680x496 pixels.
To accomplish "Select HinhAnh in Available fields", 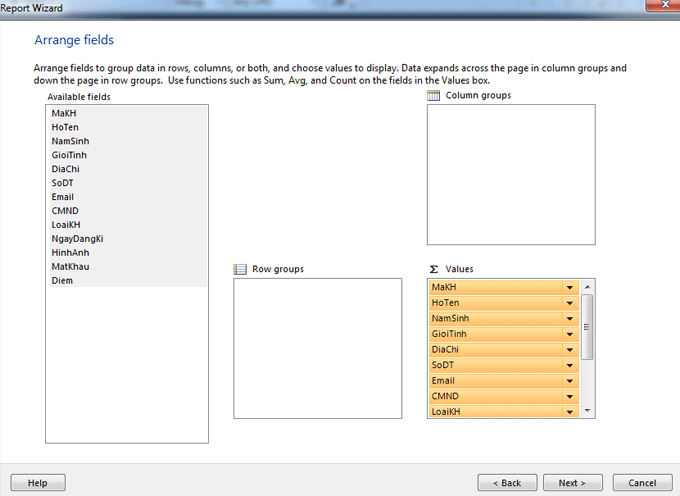I will (x=128, y=252).
